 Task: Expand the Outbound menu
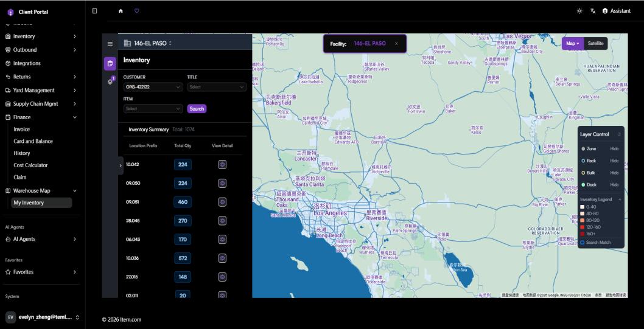41,50
